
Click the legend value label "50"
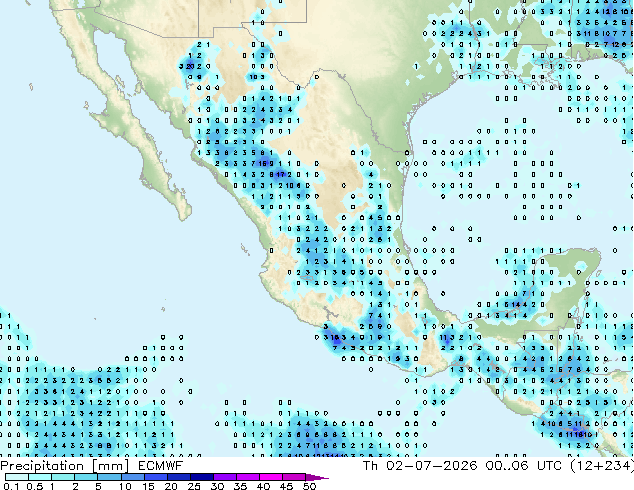pyautogui.click(x=310, y=486)
